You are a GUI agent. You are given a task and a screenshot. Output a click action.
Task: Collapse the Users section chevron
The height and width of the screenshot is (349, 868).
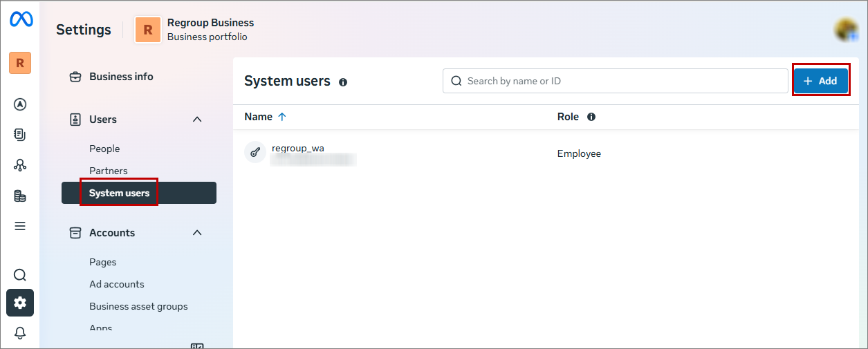(x=197, y=120)
